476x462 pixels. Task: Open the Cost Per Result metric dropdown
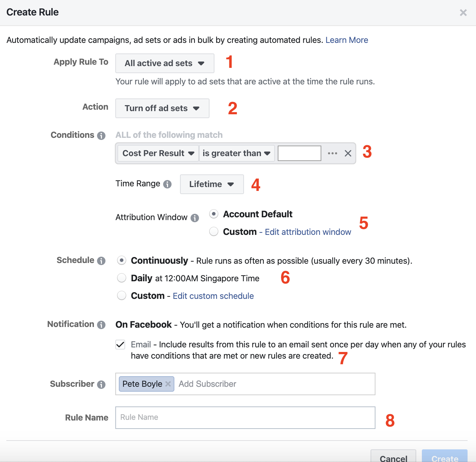click(158, 153)
